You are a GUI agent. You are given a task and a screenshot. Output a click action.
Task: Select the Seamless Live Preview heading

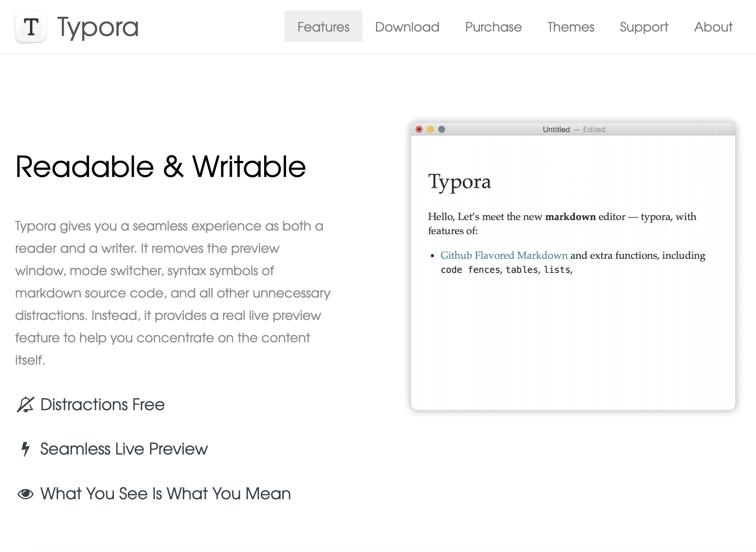124,449
